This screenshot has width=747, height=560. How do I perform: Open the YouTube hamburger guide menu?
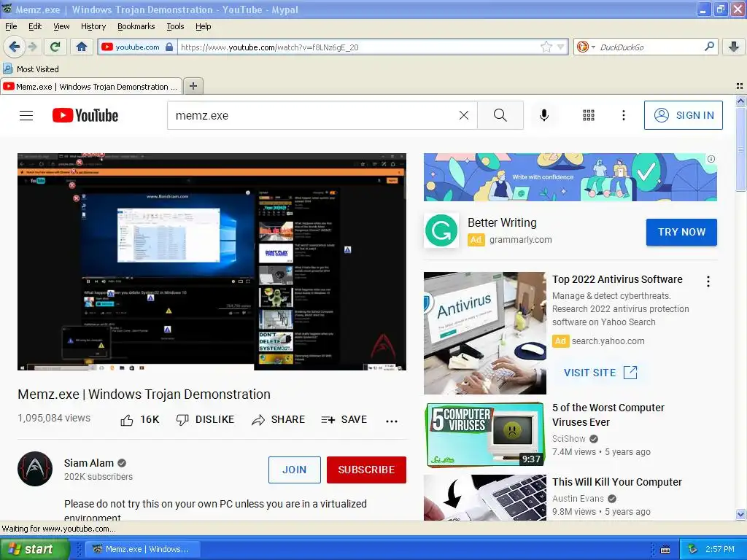[26, 115]
